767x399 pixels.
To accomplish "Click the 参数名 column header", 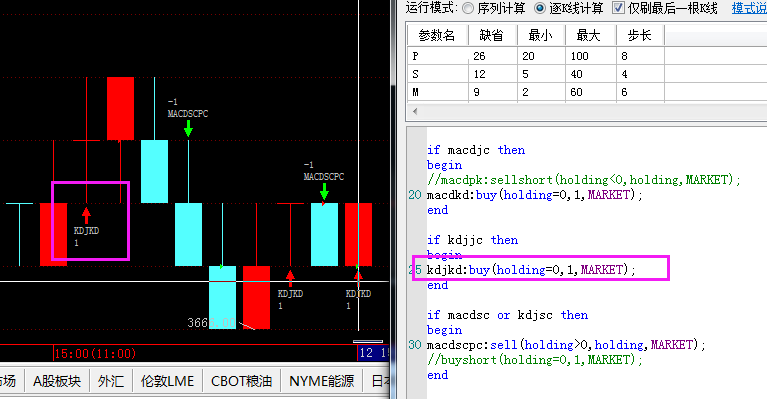I will pyautogui.click(x=437, y=35).
